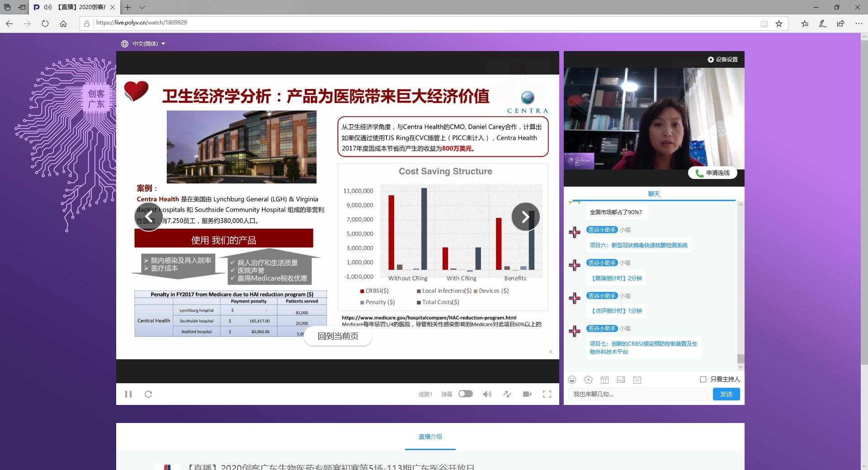Check the 只看主持人 checkbox
Image resolution: width=868 pixels, height=470 pixels.
pyautogui.click(x=703, y=379)
